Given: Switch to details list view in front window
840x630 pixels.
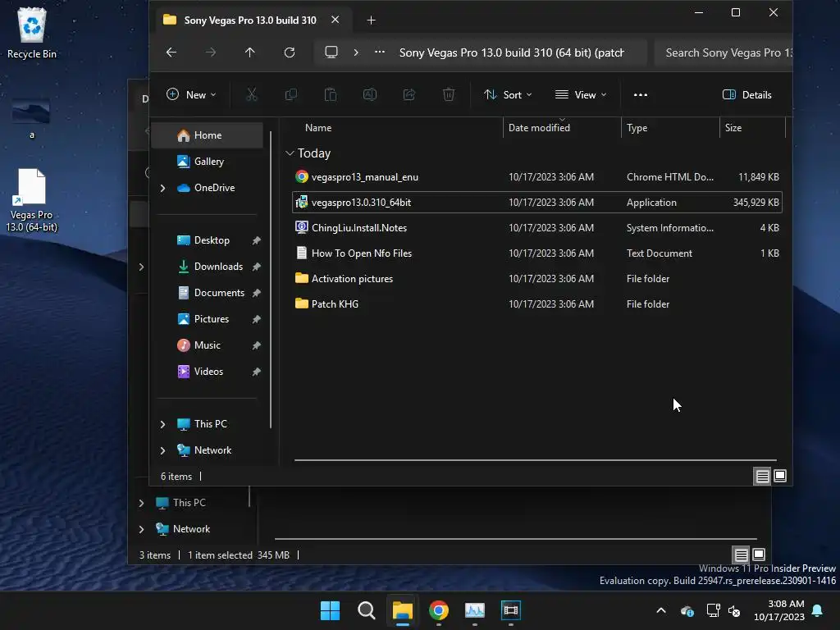Looking at the screenshot, I should (762, 476).
